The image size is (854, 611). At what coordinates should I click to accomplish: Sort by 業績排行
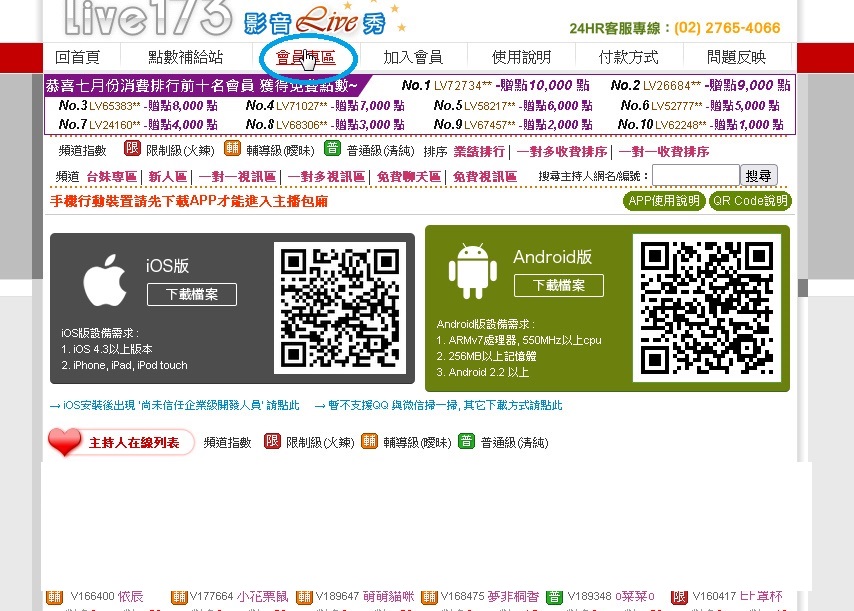[479, 151]
